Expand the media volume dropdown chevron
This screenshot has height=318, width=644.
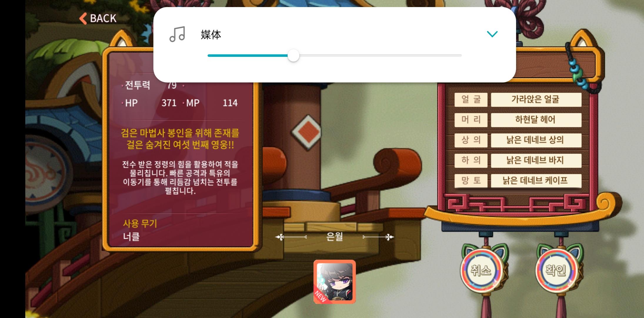(493, 34)
